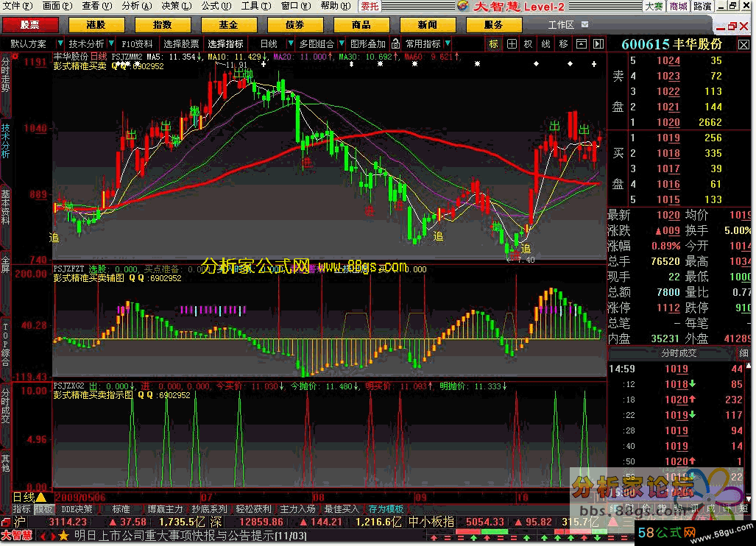
Task: Toggle the 移 move-chart button
Action: pyautogui.click(x=563, y=44)
